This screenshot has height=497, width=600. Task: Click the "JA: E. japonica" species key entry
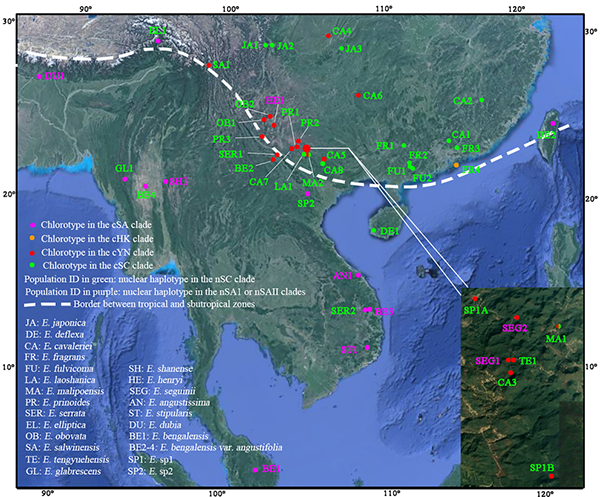(58, 324)
